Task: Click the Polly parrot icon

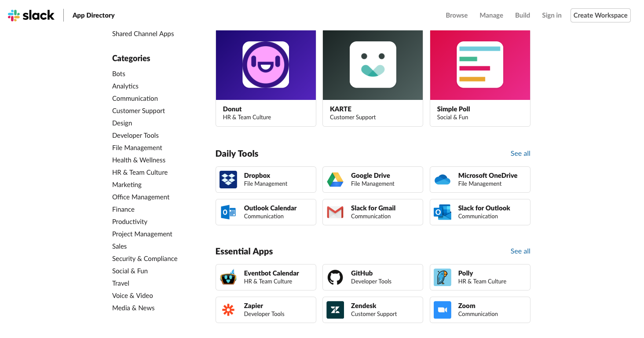Action: click(x=443, y=277)
